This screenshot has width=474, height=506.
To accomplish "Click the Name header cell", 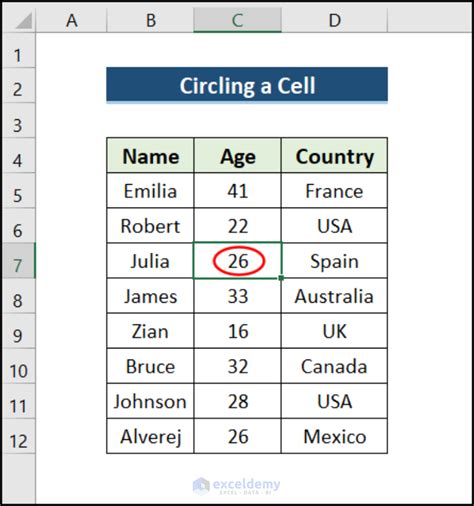I will (x=150, y=155).
